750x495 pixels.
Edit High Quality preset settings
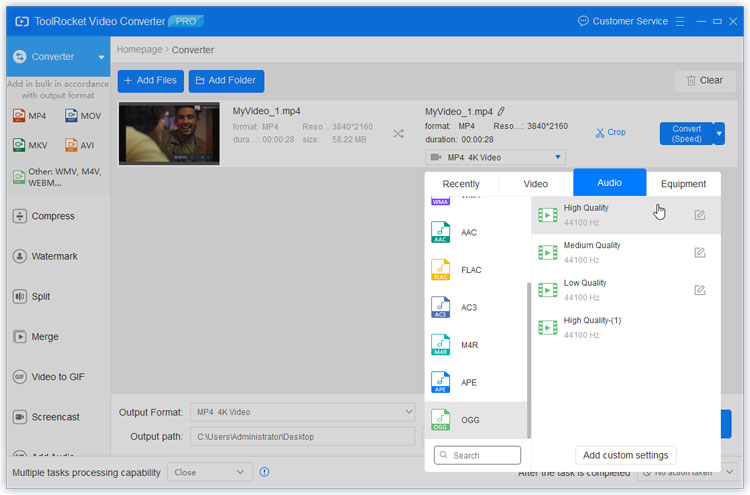click(x=699, y=215)
